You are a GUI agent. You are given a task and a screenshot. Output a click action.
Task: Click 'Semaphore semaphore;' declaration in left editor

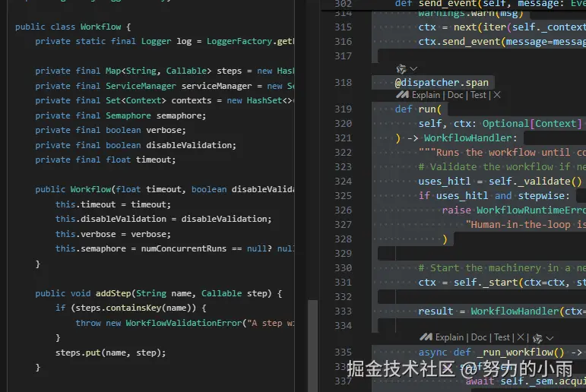pyautogui.click(x=156, y=115)
